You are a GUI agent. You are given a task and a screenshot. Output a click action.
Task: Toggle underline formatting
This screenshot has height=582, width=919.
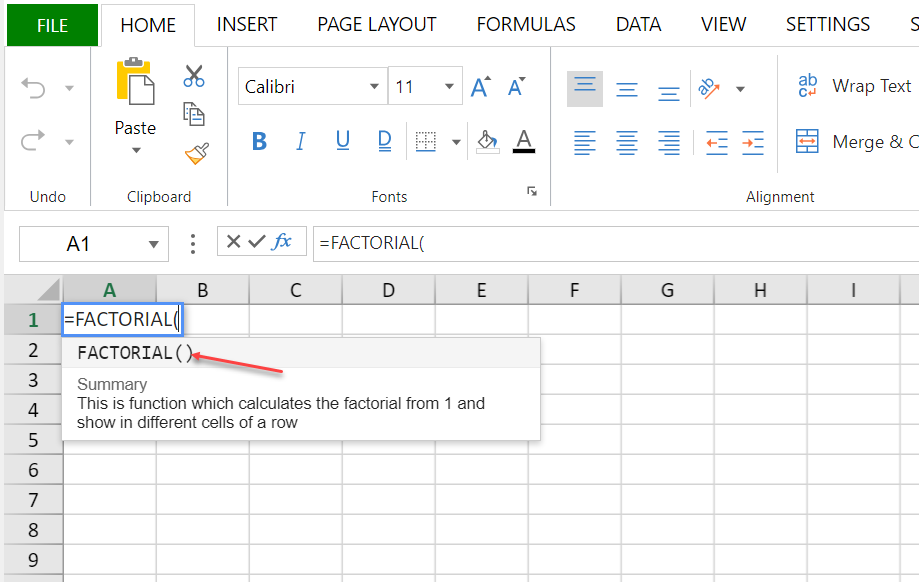click(343, 142)
